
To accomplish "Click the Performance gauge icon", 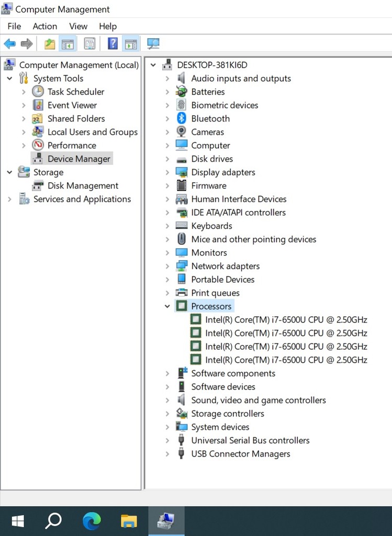I will coord(38,146).
